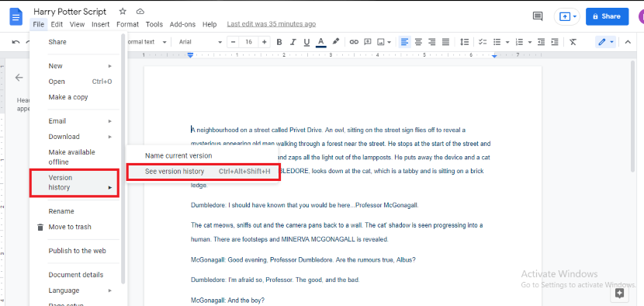Align text right
The height and width of the screenshot is (306, 644).
pyautogui.click(x=431, y=42)
